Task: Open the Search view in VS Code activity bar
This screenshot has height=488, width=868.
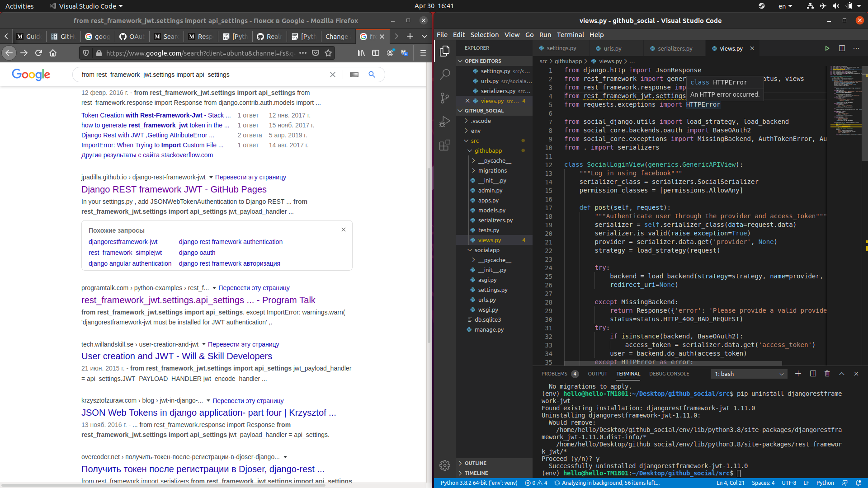Action: pos(445,74)
